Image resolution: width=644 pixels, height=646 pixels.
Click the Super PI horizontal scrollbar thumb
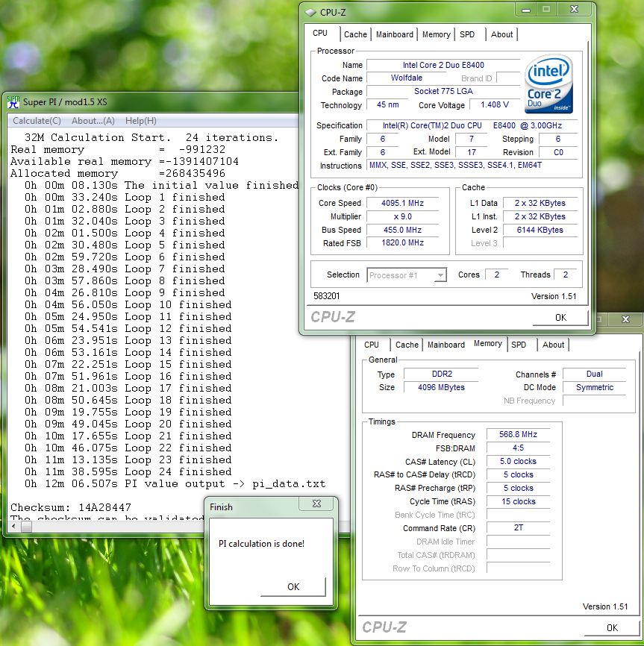pyautogui.click(x=26, y=526)
